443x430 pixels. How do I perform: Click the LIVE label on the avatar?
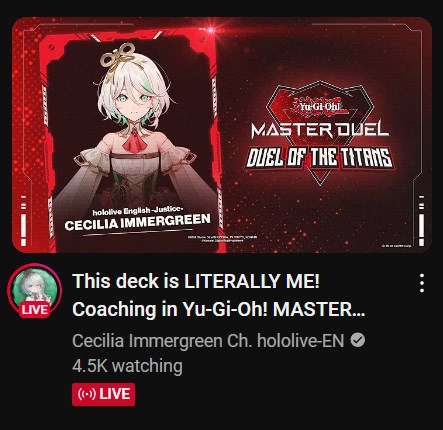click(x=35, y=310)
